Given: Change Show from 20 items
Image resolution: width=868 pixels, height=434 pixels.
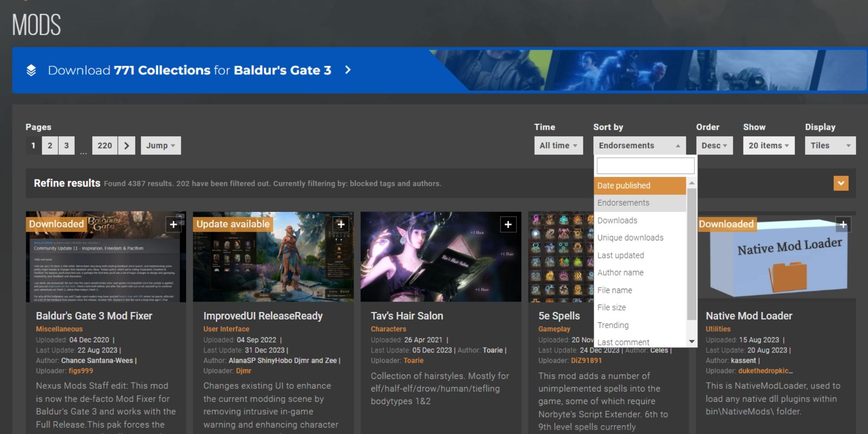Looking at the screenshot, I should click(768, 145).
